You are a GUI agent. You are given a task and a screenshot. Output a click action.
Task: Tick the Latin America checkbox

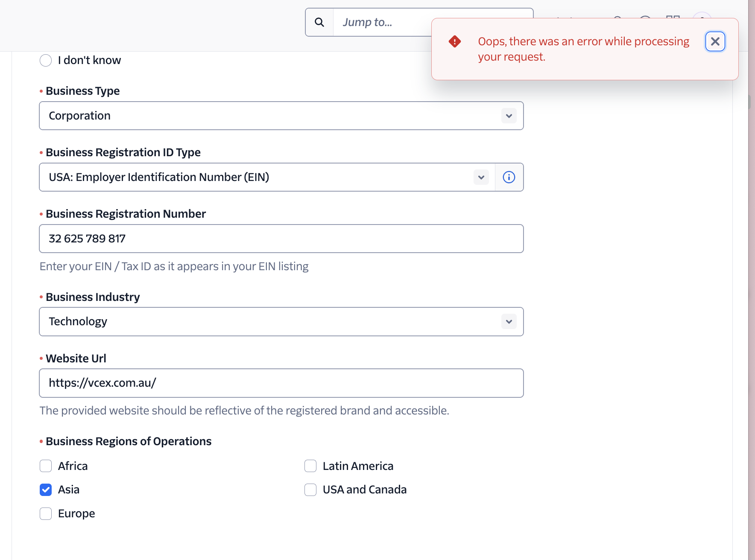(310, 466)
